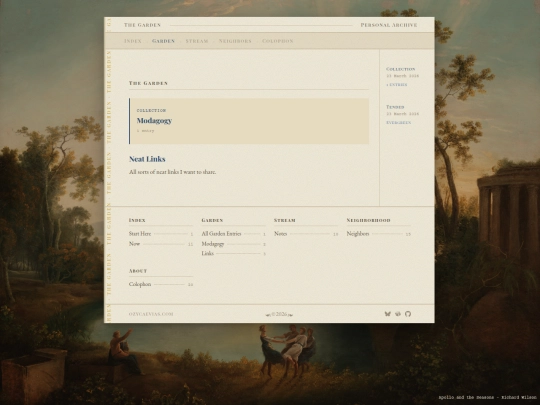The width and height of the screenshot is (540, 405).
Task: Click the Tended label in sidebar
Action: [395, 107]
